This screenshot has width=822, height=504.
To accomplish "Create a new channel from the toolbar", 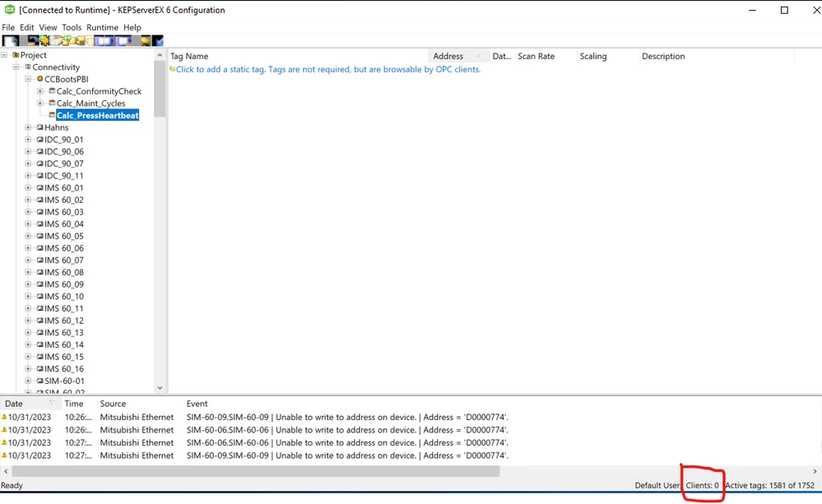I will click(x=44, y=39).
